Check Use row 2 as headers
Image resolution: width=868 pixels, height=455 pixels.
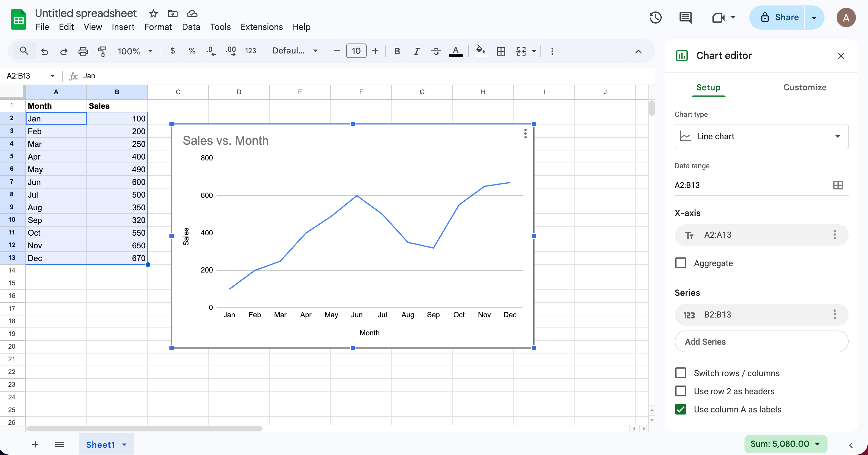click(x=680, y=391)
